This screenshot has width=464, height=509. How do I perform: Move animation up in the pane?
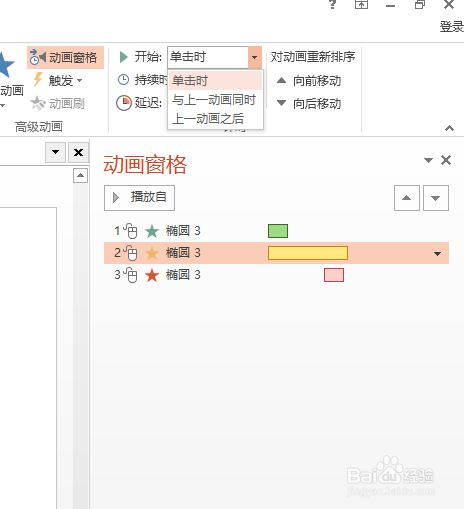(407, 198)
